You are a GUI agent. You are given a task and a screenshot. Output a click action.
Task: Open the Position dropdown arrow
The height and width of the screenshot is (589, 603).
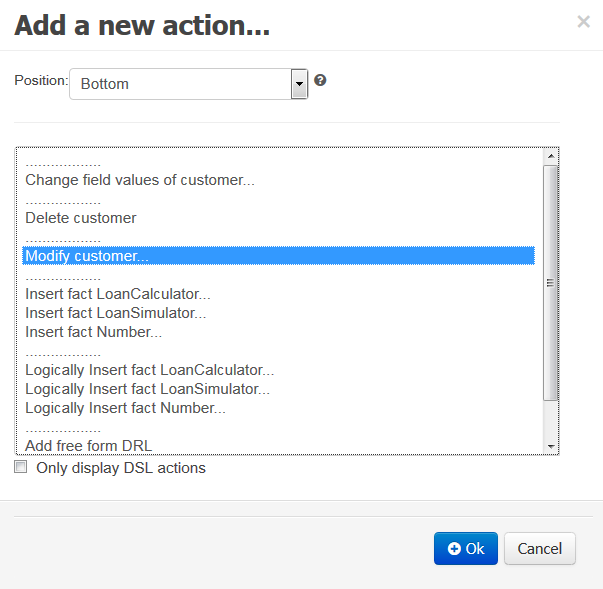coord(298,84)
